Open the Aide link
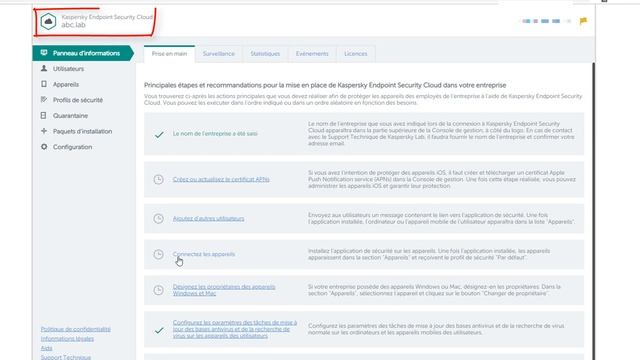Screen dimensions: 640x360 [x=46, y=348]
